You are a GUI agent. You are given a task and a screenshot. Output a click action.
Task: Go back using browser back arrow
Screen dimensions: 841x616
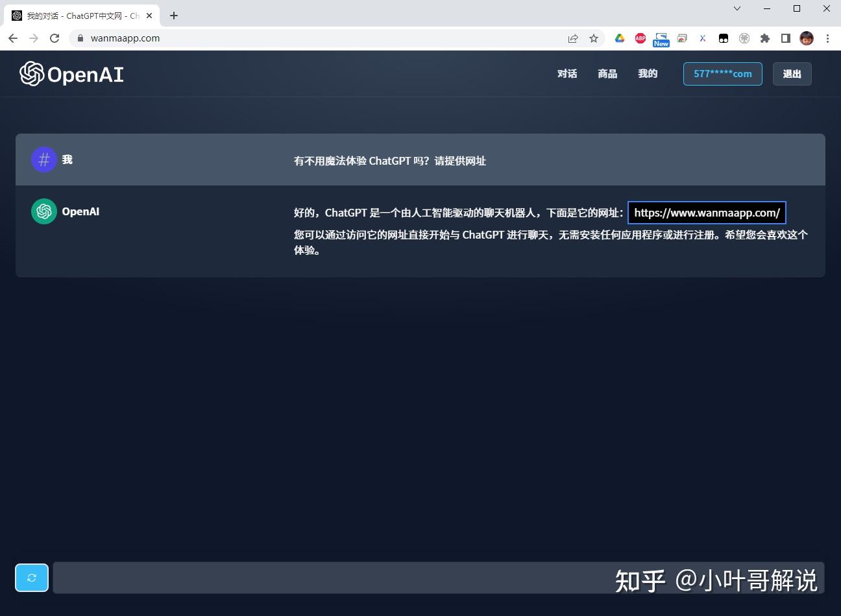pos(13,38)
